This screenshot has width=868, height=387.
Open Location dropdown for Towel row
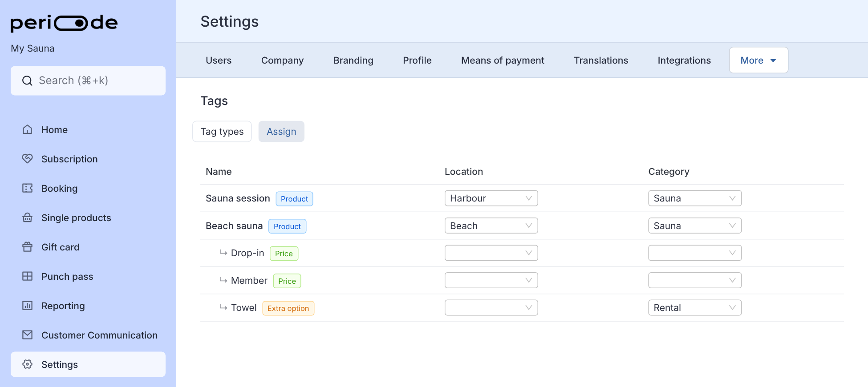tap(491, 308)
